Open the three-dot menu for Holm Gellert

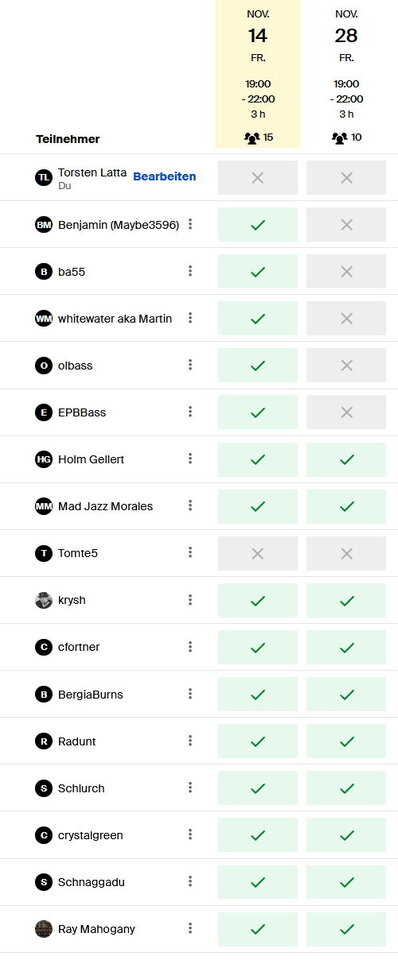pos(190,459)
